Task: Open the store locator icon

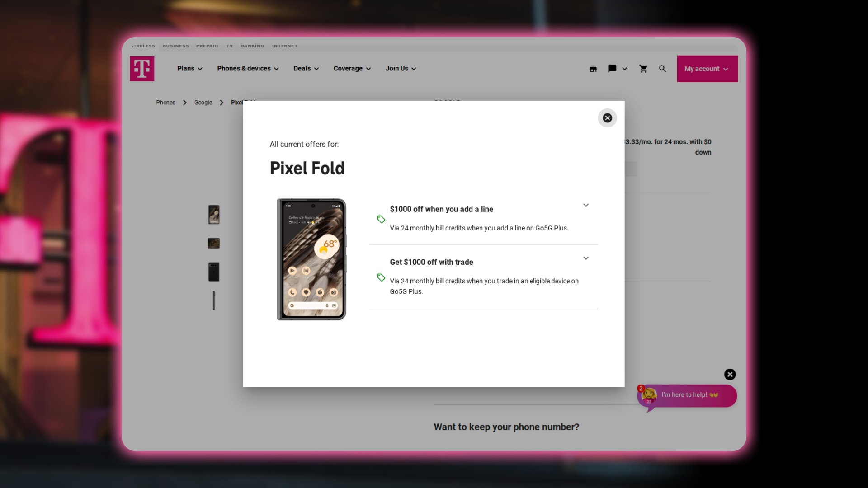Action: 593,69
